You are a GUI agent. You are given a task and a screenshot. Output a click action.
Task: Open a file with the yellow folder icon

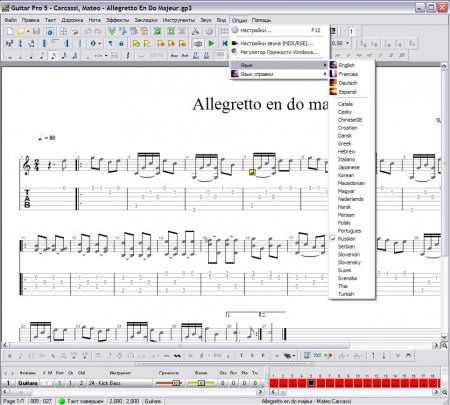coord(21,31)
